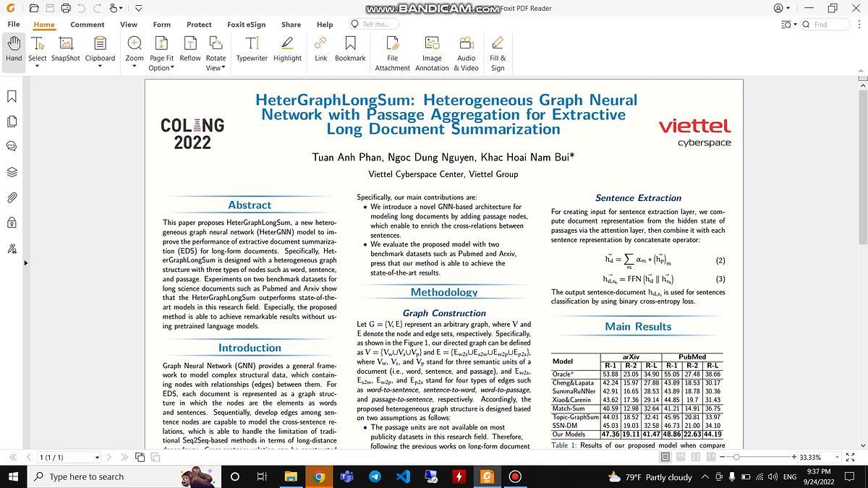Adjust the zoom slider in the status bar
Image resolution: width=868 pixels, height=488 pixels.
pyautogui.click(x=738, y=457)
